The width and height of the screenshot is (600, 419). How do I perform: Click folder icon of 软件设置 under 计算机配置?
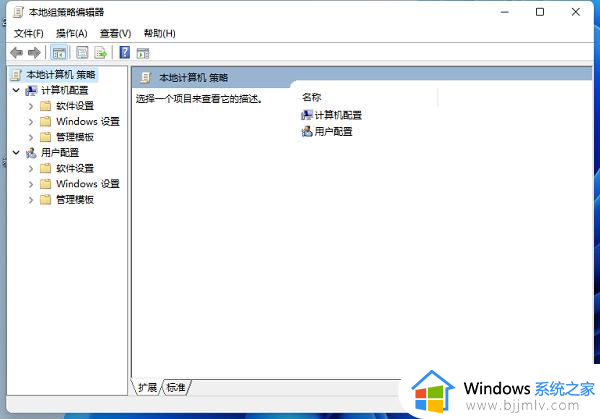(46, 106)
